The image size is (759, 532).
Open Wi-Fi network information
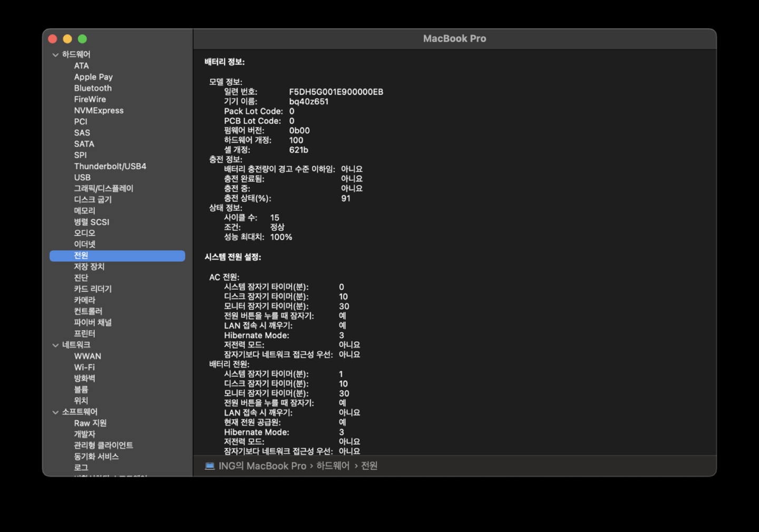84,367
